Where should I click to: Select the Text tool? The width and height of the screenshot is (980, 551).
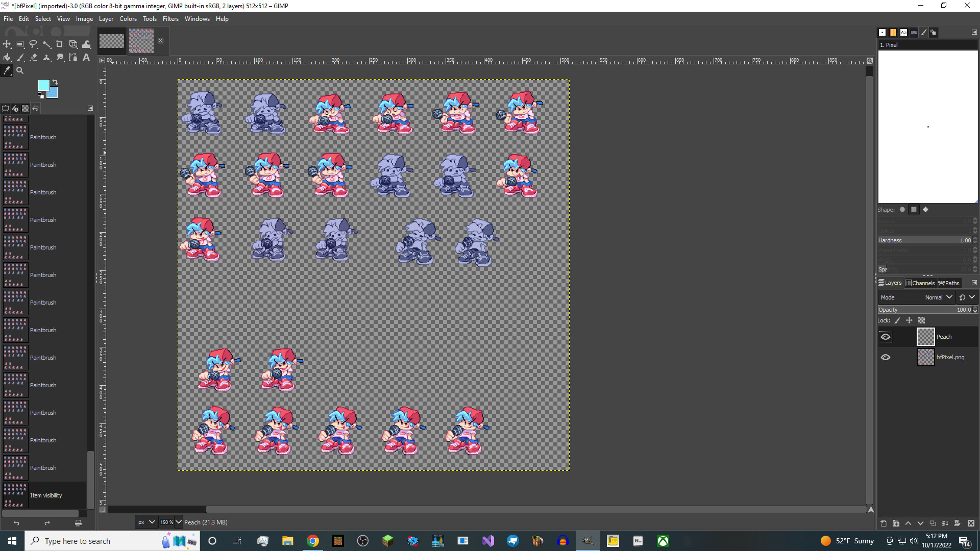86,57
